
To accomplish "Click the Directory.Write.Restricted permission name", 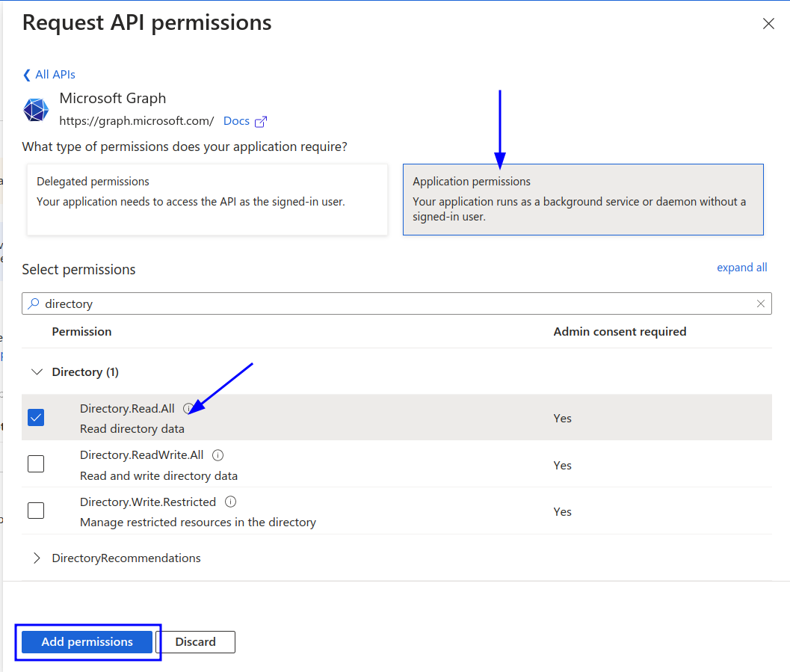I will point(148,502).
